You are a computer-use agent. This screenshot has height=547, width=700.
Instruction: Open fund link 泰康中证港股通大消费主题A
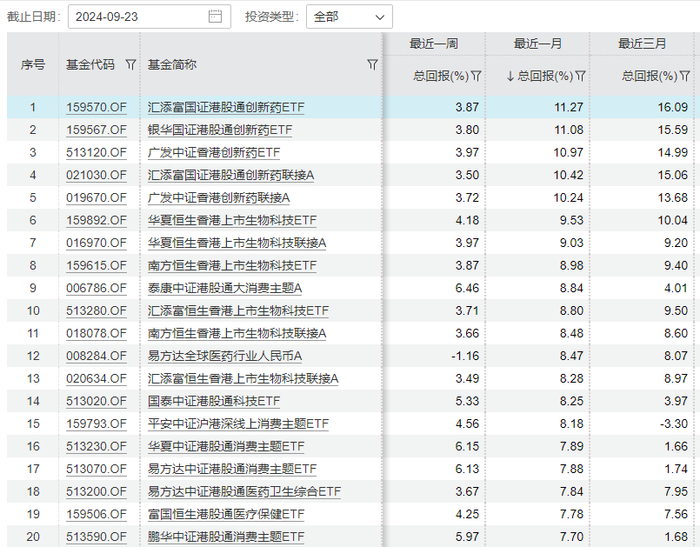click(225, 288)
